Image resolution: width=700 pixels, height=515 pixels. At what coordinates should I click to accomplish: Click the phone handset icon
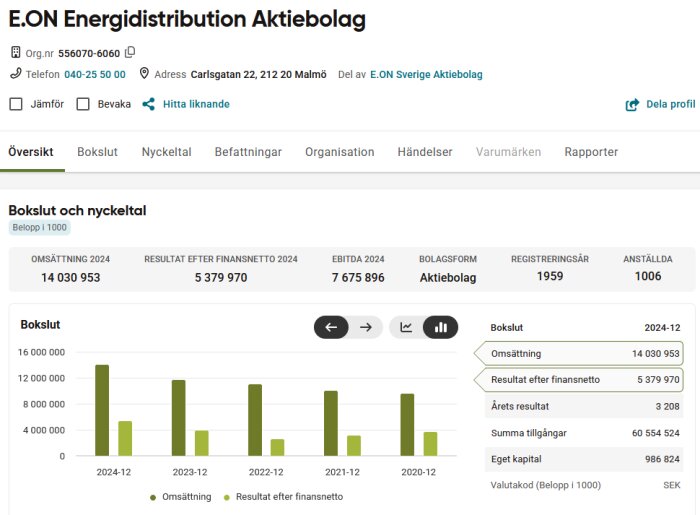16,73
